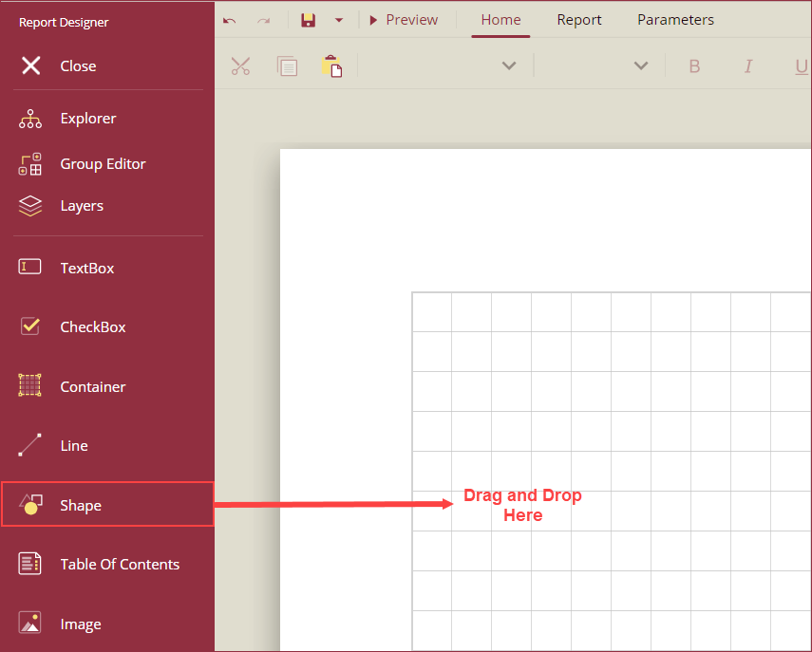Save the report with the floppy disk icon
This screenshot has width=812, height=652.
pyautogui.click(x=308, y=20)
